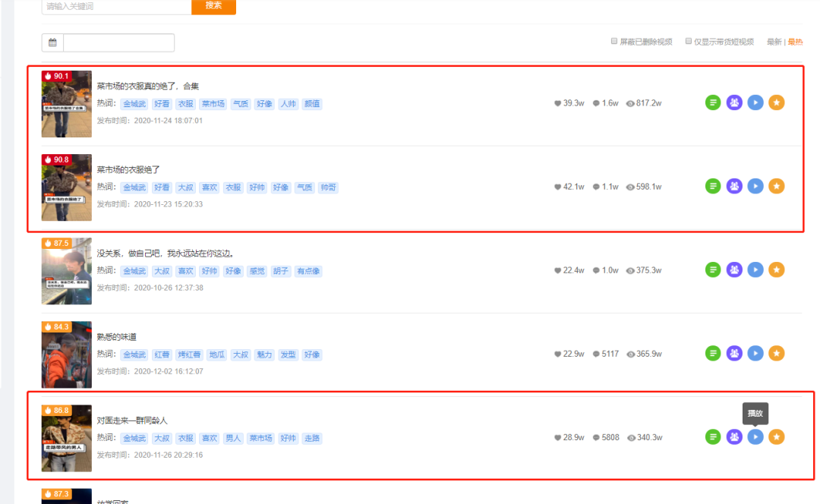This screenshot has height=504, width=820.
Task: Open the calendar date picker icon
Action: point(53,43)
